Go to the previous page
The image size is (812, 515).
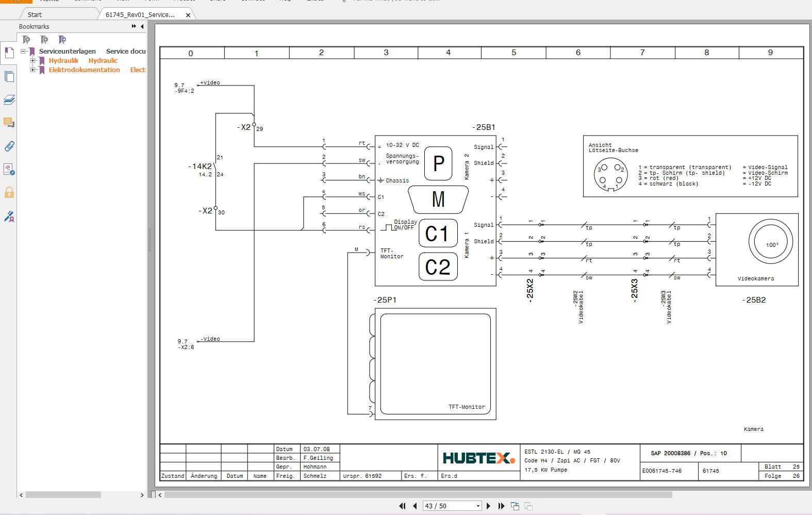415,506
